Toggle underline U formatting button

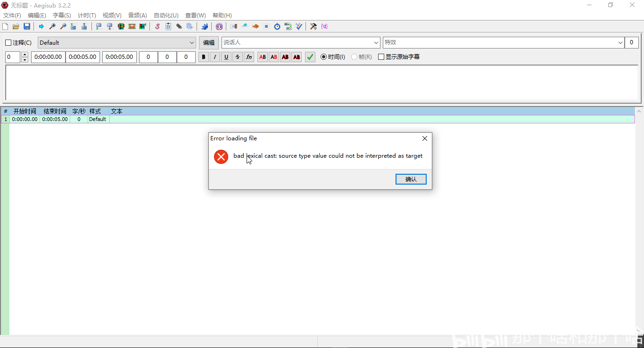[226, 57]
